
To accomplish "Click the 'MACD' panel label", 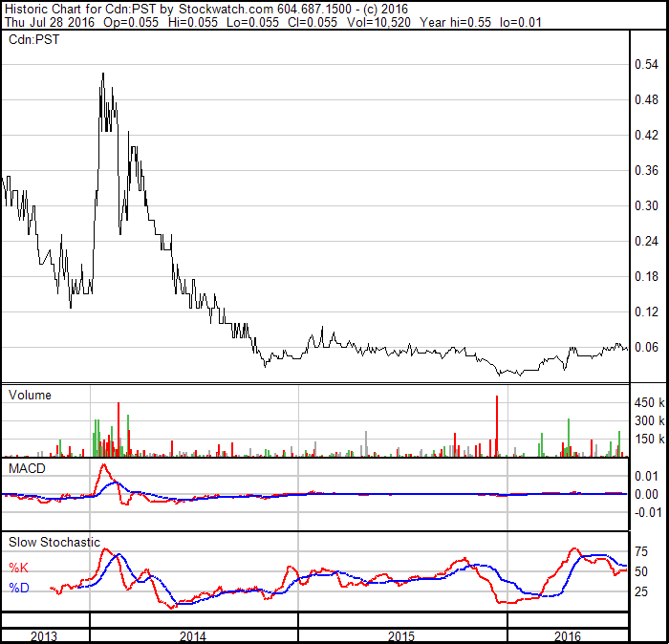I will click(x=27, y=469).
